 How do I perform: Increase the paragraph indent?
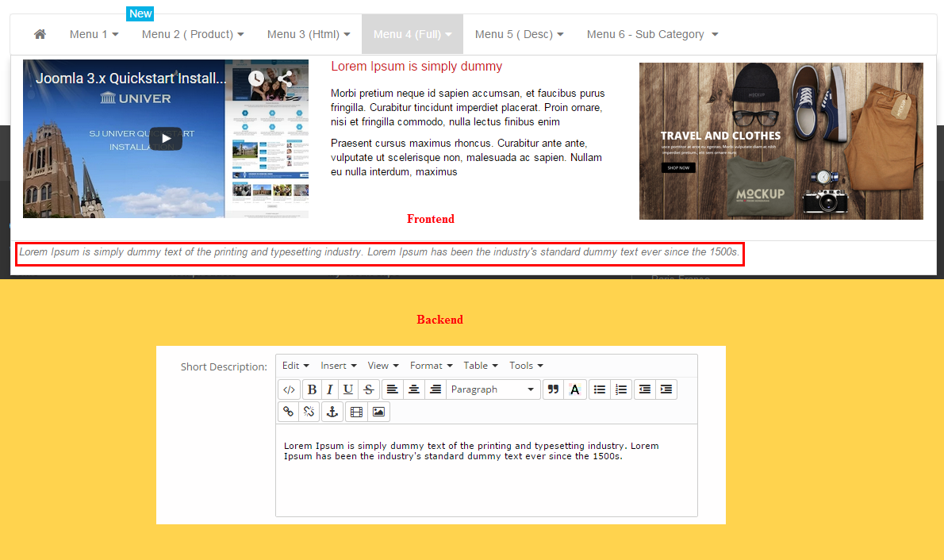[666, 389]
